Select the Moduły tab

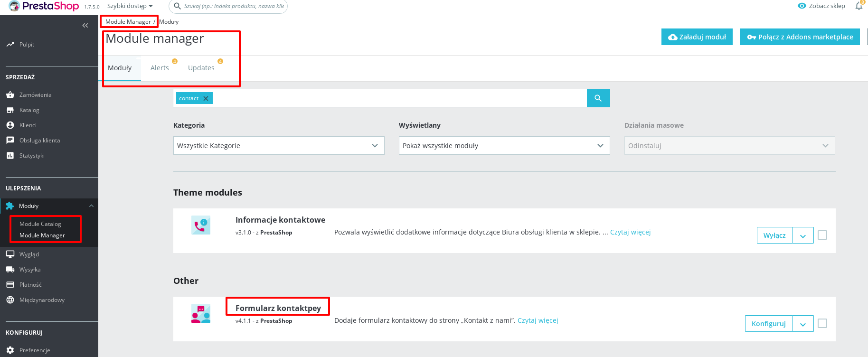click(120, 68)
